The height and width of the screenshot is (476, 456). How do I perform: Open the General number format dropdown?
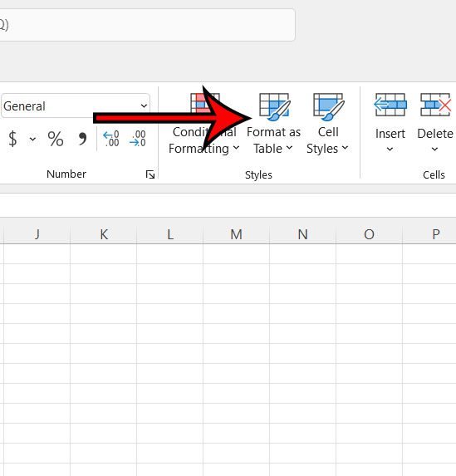click(x=76, y=106)
